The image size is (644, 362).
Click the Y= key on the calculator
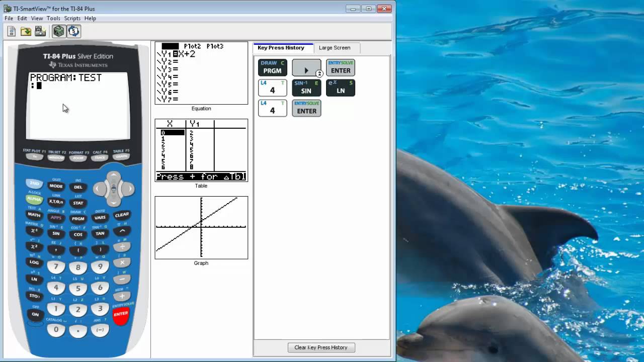pyautogui.click(x=34, y=157)
